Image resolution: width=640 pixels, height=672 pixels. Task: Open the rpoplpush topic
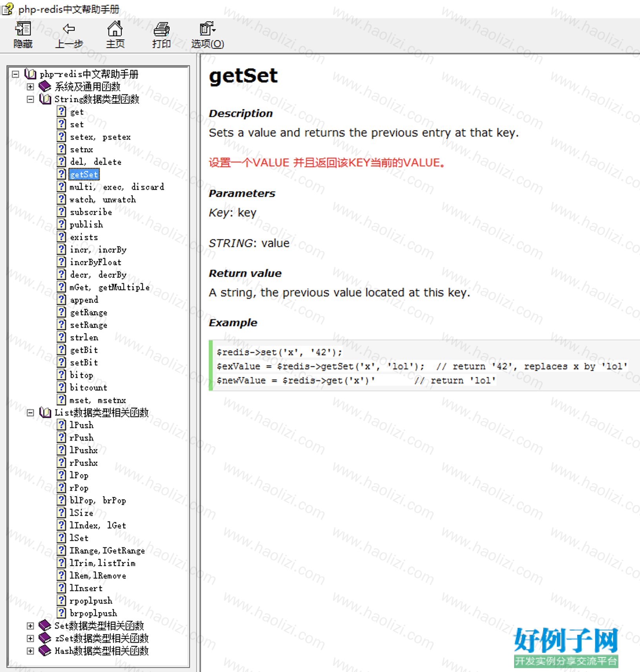91,601
